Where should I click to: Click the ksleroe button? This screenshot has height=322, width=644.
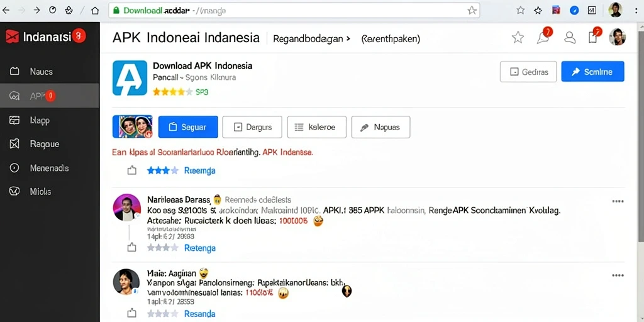[x=317, y=127]
